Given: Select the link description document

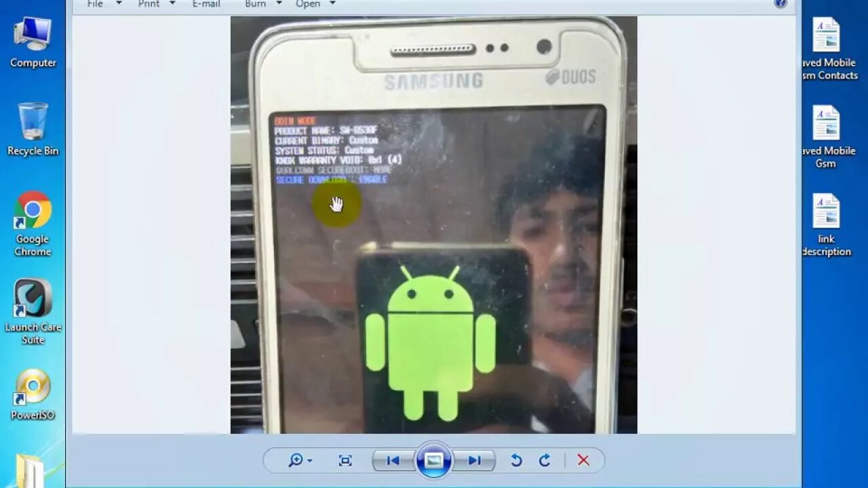Looking at the screenshot, I should (826, 225).
